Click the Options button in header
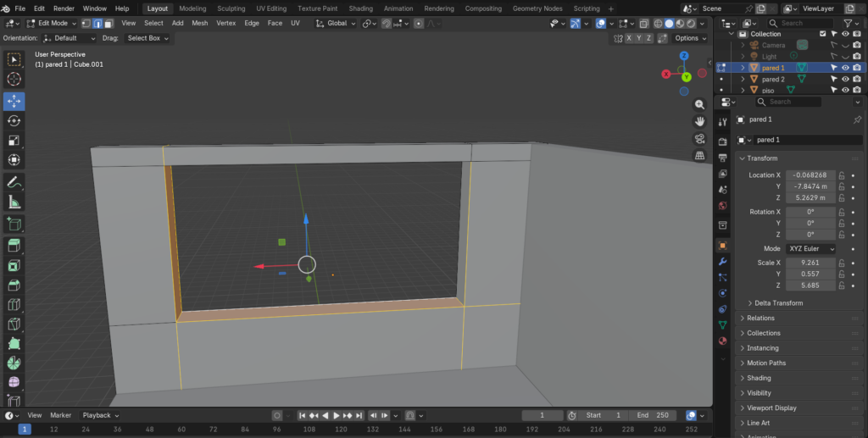868x438 pixels. point(688,38)
